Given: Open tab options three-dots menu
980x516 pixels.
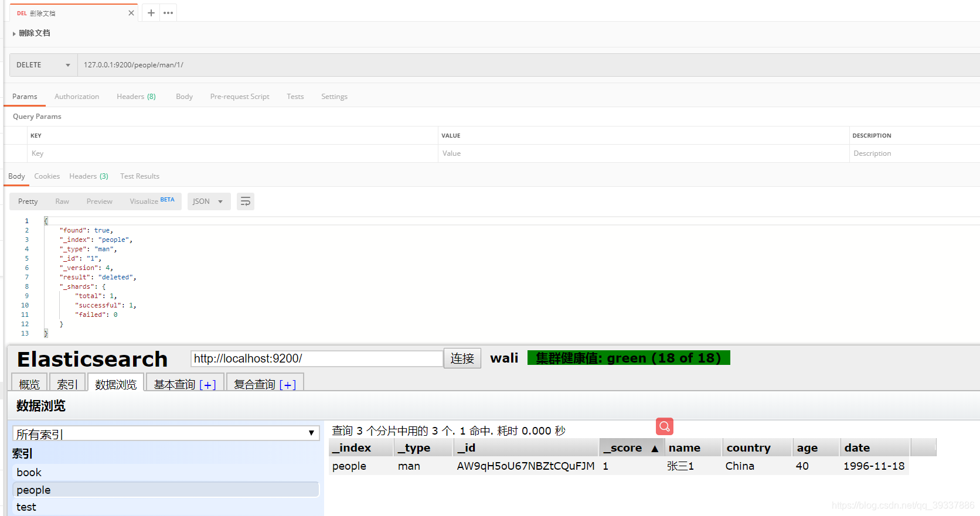Looking at the screenshot, I should (x=168, y=13).
